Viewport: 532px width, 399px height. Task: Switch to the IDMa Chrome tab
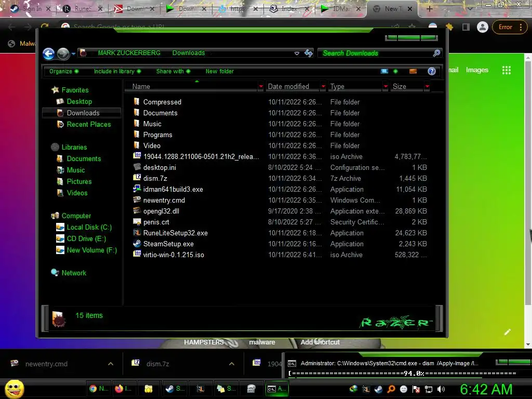click(341, 9)
